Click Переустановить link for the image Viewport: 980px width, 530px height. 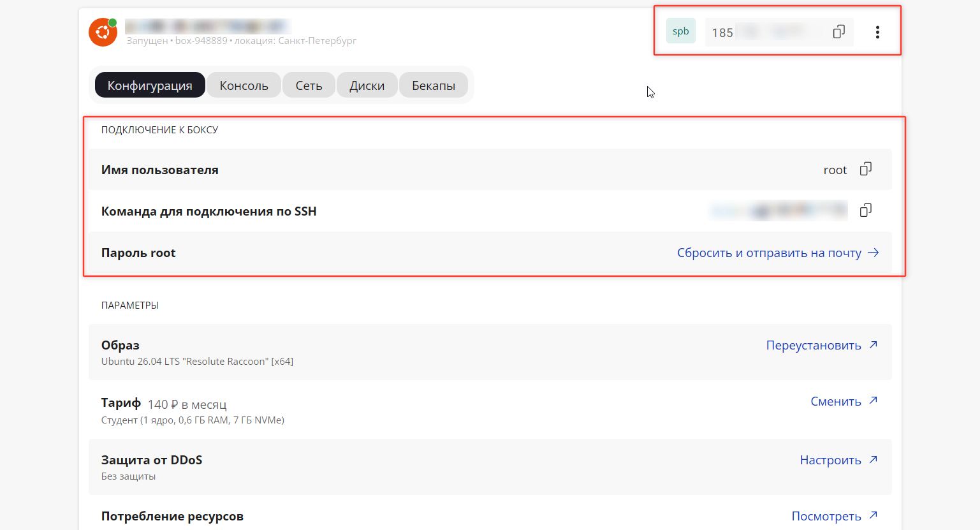pos(822,345)
